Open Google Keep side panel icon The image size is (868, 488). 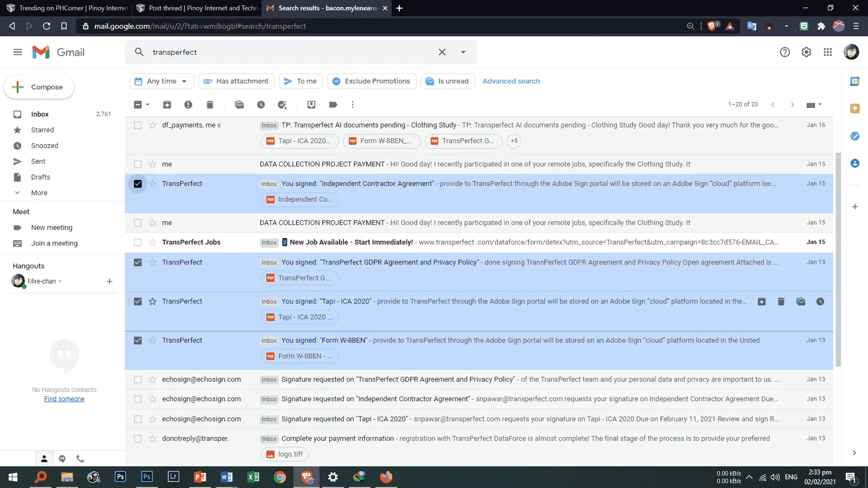(x=855, y=108)
